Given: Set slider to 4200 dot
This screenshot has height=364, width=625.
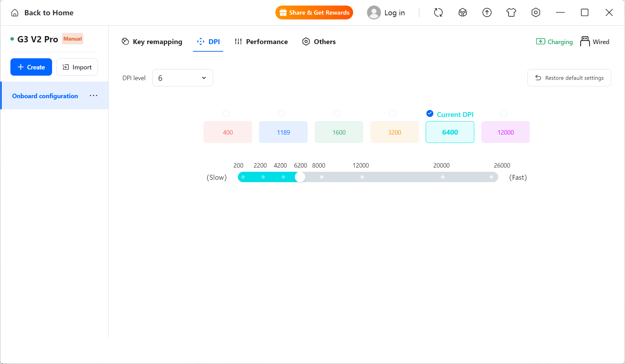Looking at the screenshot, I should (x=283, y=177).
